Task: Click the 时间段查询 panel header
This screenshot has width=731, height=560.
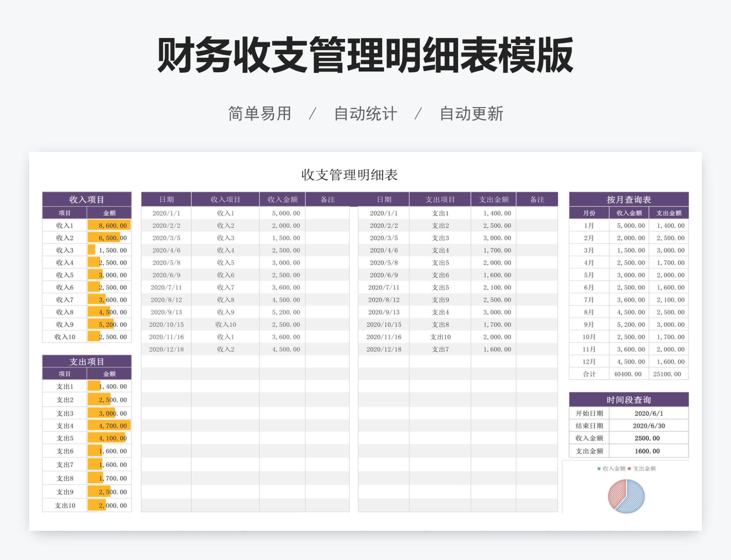Action: click(629, 400)
